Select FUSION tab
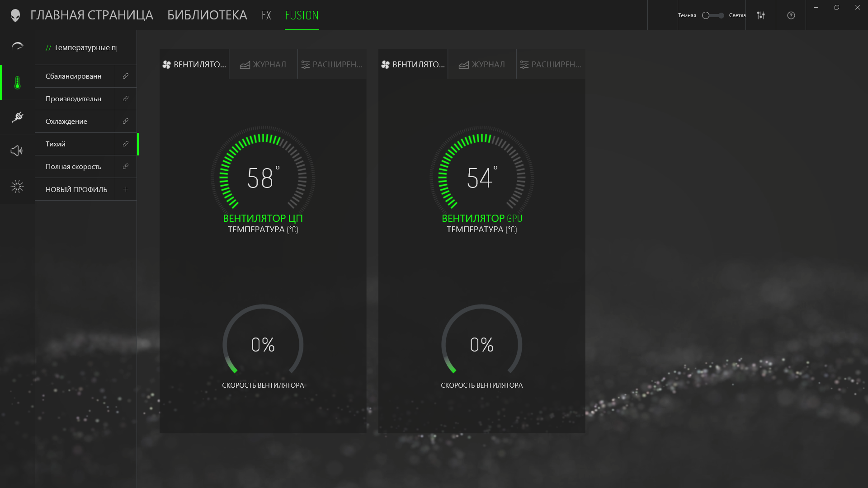Image resolution: width=868 pixels, height=488 pixels. (x=302, y=15)
